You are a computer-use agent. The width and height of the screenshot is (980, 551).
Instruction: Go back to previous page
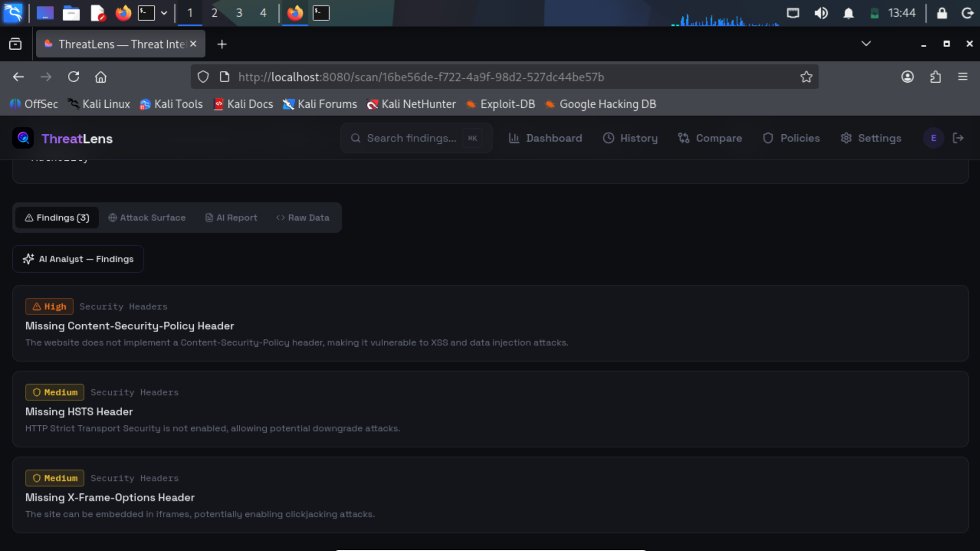pos(18,77)
